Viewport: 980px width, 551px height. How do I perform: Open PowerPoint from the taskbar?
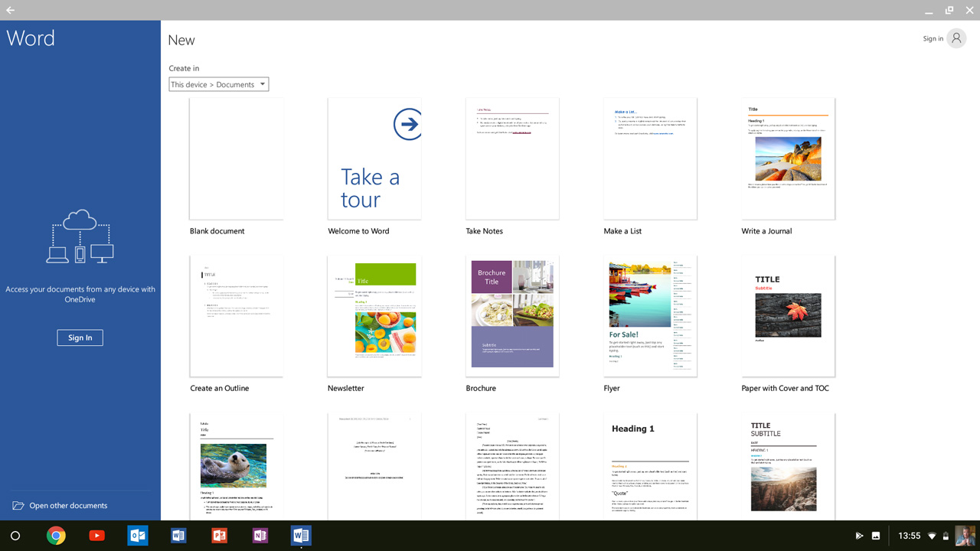(219, 536)
